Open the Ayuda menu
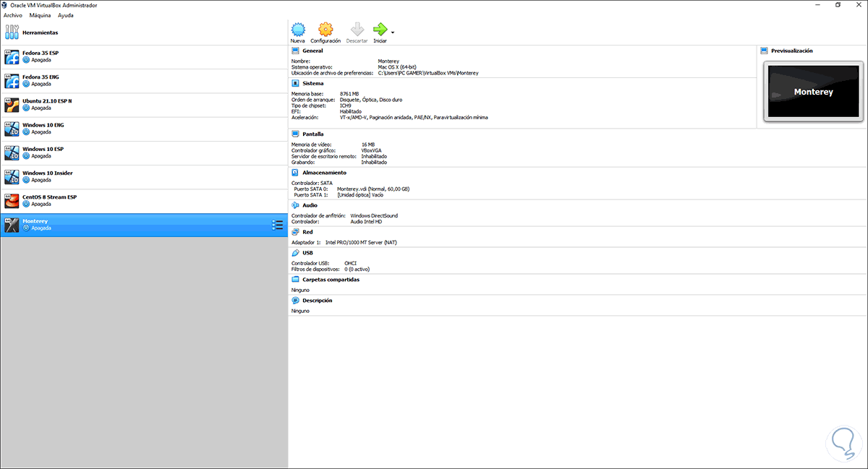This screenshot has width=868, height=469. pos(66,15)
